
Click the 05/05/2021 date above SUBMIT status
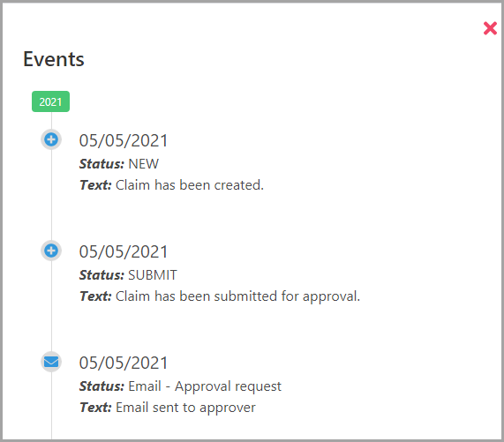(124, 251)
